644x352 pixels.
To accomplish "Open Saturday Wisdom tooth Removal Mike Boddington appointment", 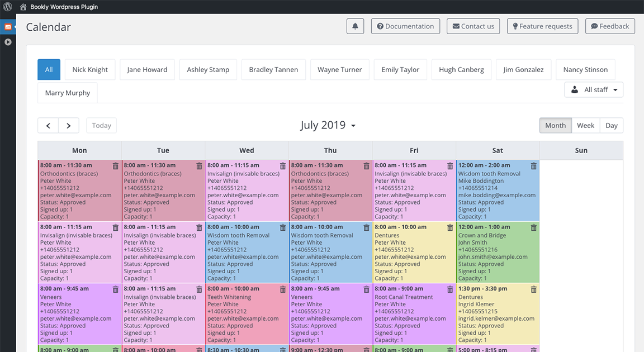I will [498, 191].
